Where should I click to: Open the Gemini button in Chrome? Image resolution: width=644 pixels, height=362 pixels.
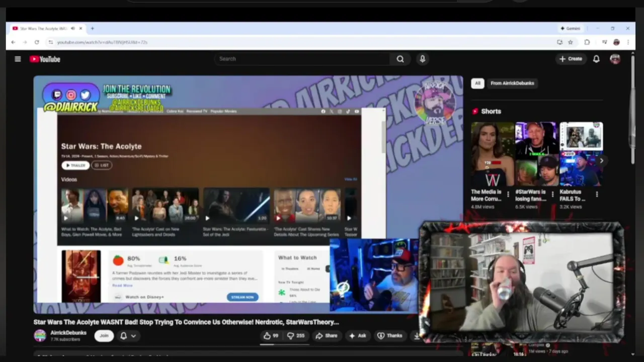click(x=571, y=29)
